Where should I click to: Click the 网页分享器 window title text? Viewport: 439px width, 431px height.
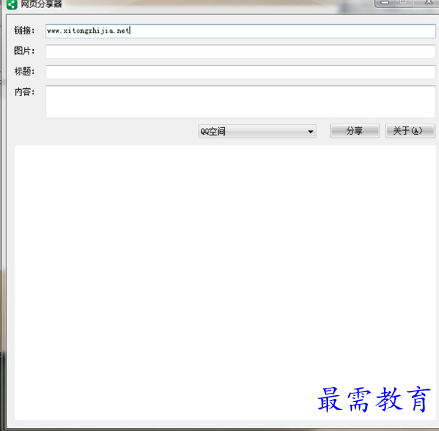41,4
